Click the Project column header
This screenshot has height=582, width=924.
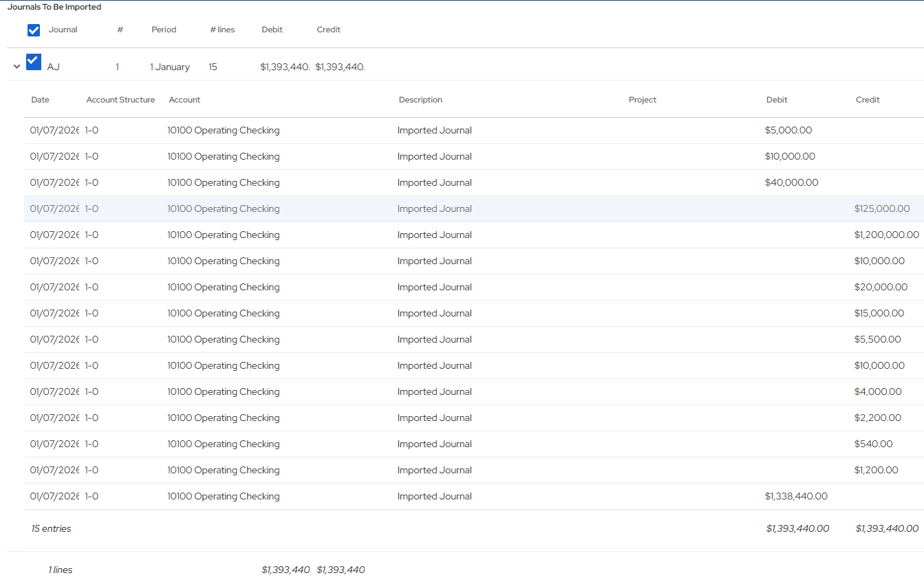[642, 100]
